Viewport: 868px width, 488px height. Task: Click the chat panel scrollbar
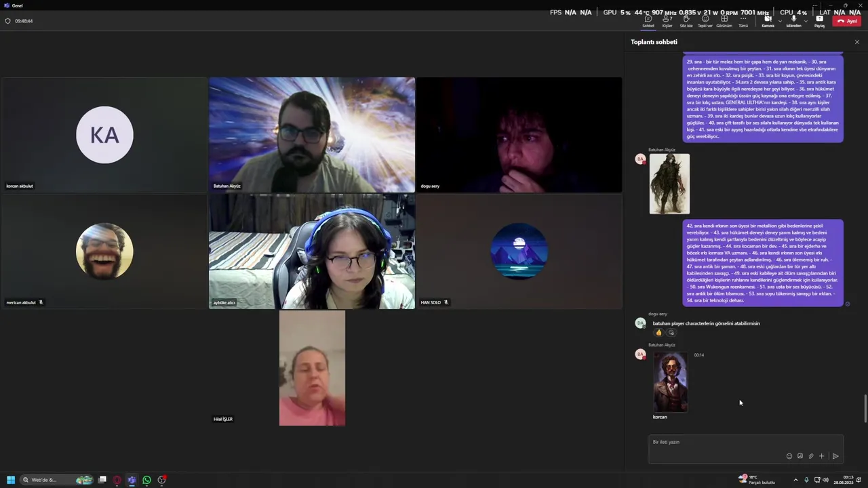[865, 408]
